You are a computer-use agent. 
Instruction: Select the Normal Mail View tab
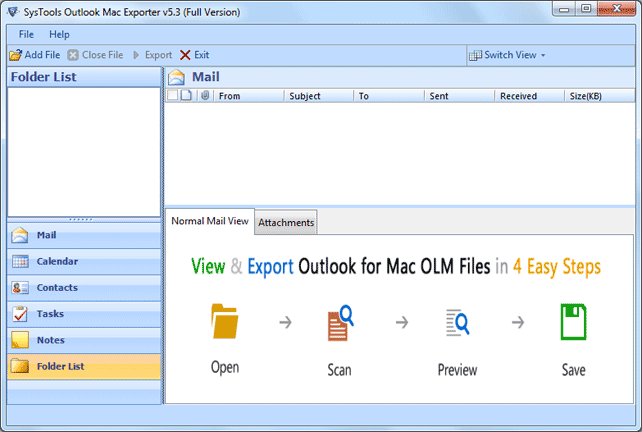pos(209,221)
